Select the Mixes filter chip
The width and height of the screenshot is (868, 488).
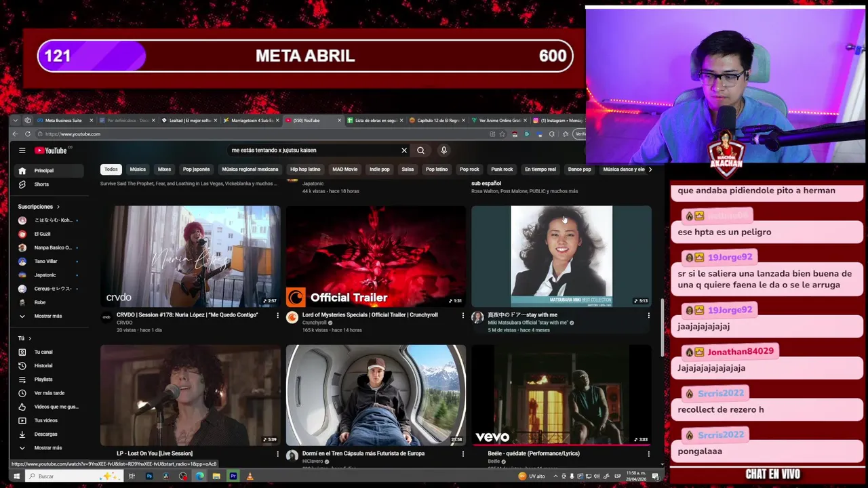tap(164, 169)
